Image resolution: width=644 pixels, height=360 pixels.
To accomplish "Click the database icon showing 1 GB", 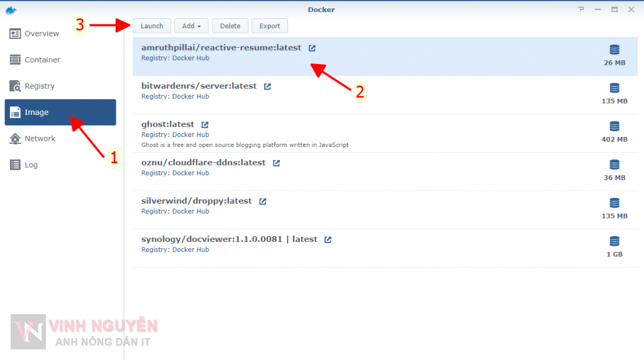I will point(614,241).
